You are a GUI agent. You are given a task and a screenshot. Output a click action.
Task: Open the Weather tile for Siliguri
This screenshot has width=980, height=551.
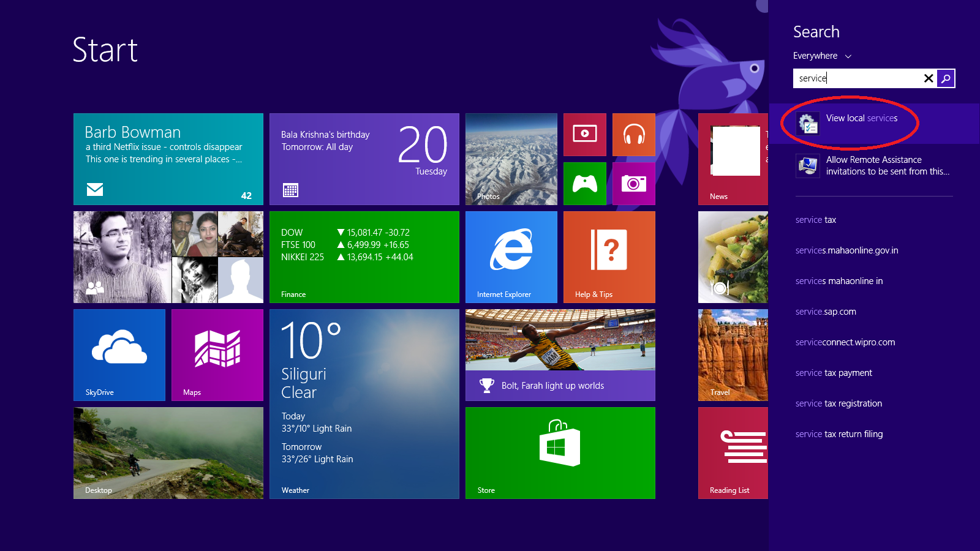364,404
